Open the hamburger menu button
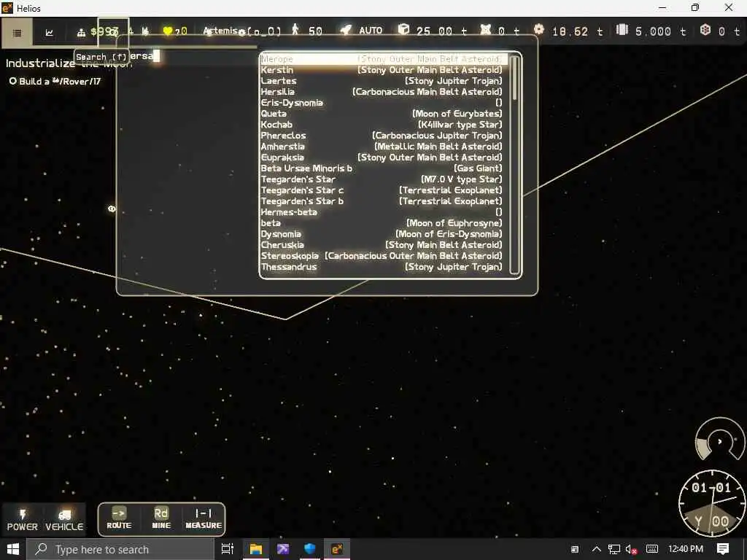 [x=17, y=33]
